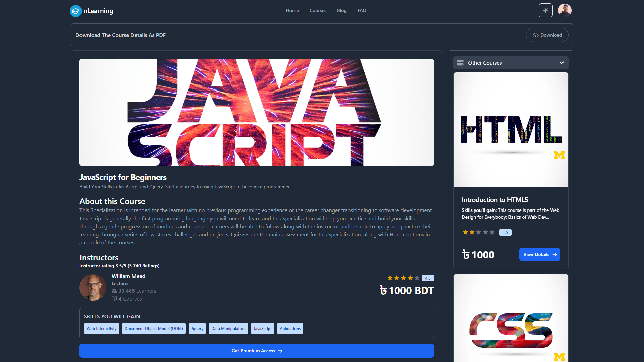Click the Introduction to HTML5 course thumbnail
Image resolution: width=644 pixels, height=362 pixels.
click(x=511, y=130)
